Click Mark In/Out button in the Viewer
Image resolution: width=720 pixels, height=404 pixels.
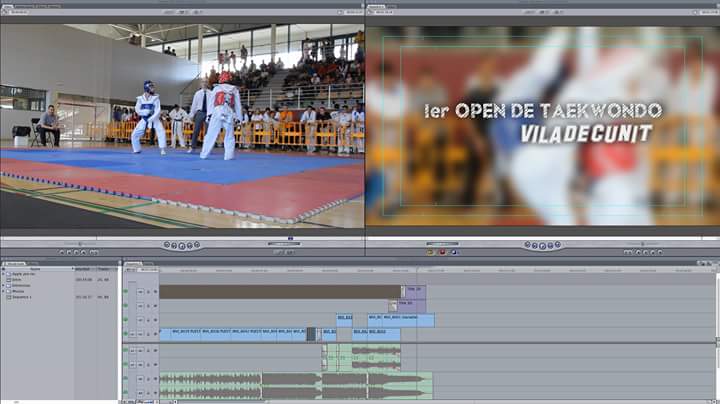point(94,252)
